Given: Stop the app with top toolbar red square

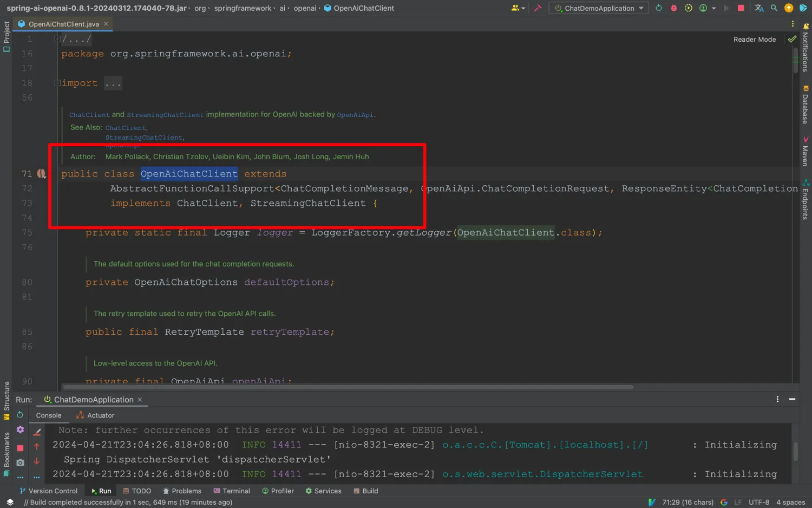Looking at the screenshot, I should (x=741, y=8).
